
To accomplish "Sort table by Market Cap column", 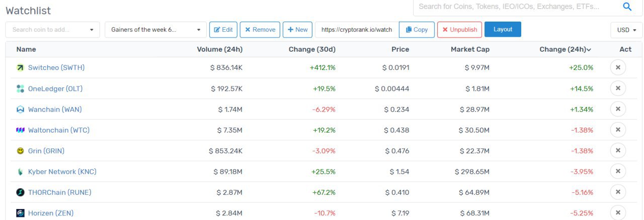I will tap(470, 49).
